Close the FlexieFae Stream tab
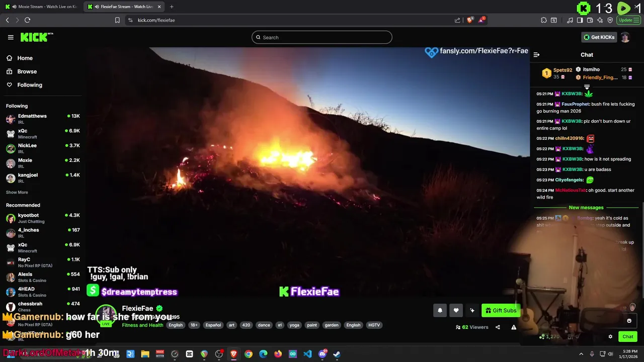 tap(159, 7)
